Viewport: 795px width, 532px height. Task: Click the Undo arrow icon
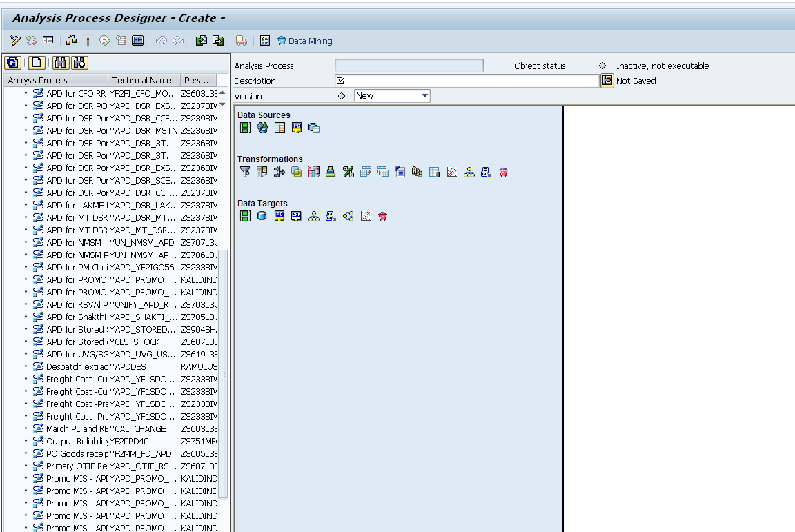[161, 41]
